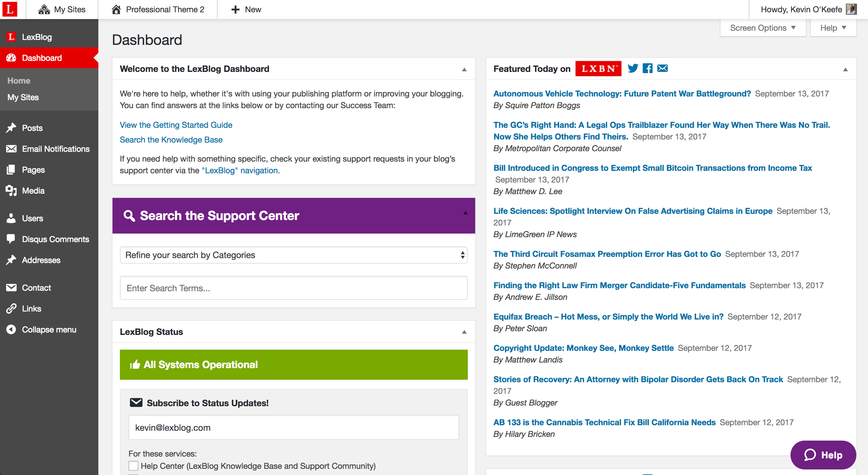
Task: Click the Enter Search Terms input field
Action: 294,288
